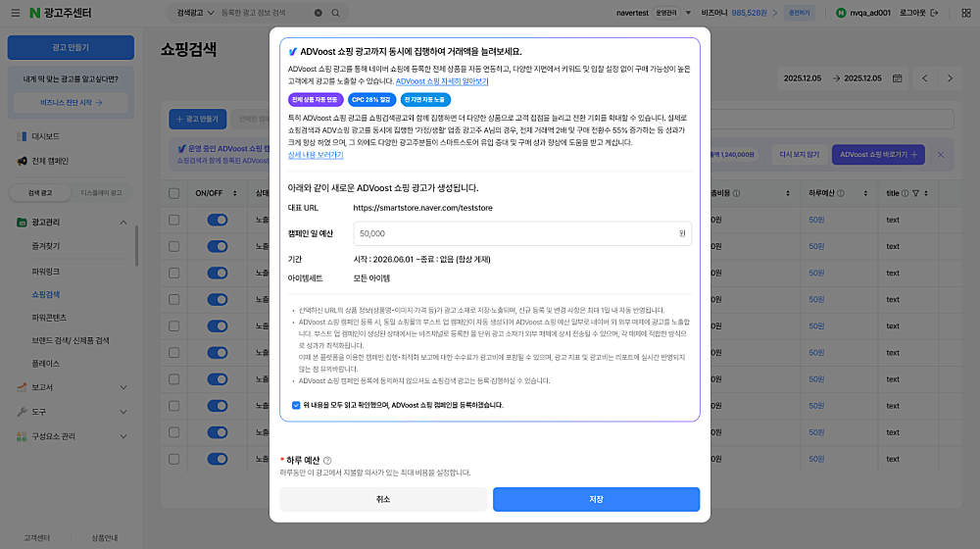Image resolution: width=980 pixels, height=549 pixels.
Task: Click the blue 저장 button
Action: 596,500
